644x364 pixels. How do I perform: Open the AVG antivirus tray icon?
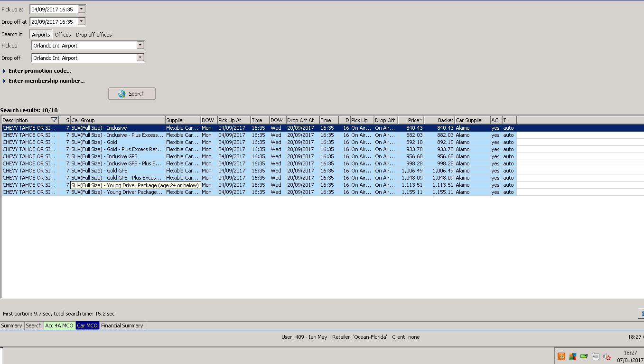pyautogui.click(x=573, y=356)
